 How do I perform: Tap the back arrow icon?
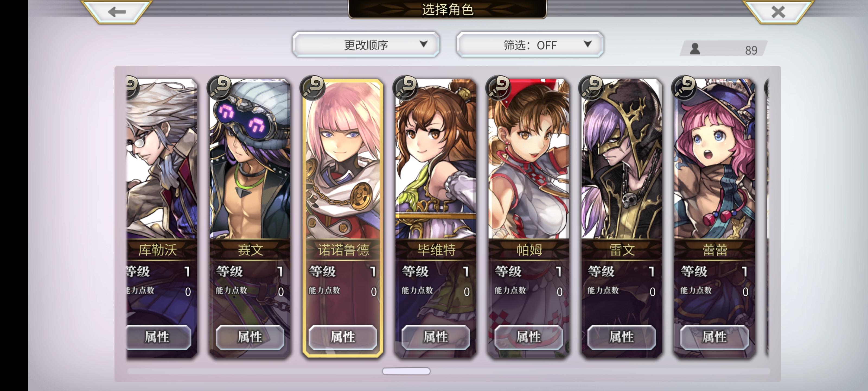(117, 12)
